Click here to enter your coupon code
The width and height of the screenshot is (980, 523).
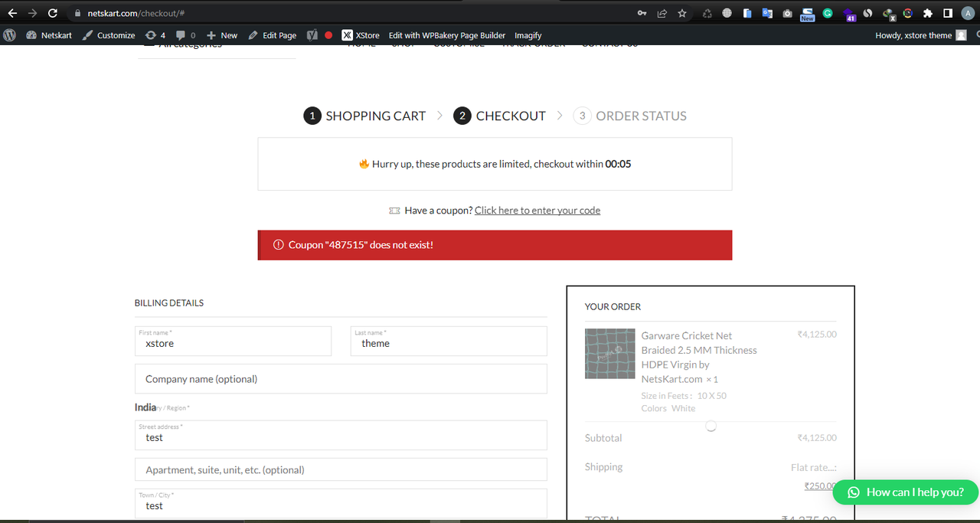tap(537, 210)
